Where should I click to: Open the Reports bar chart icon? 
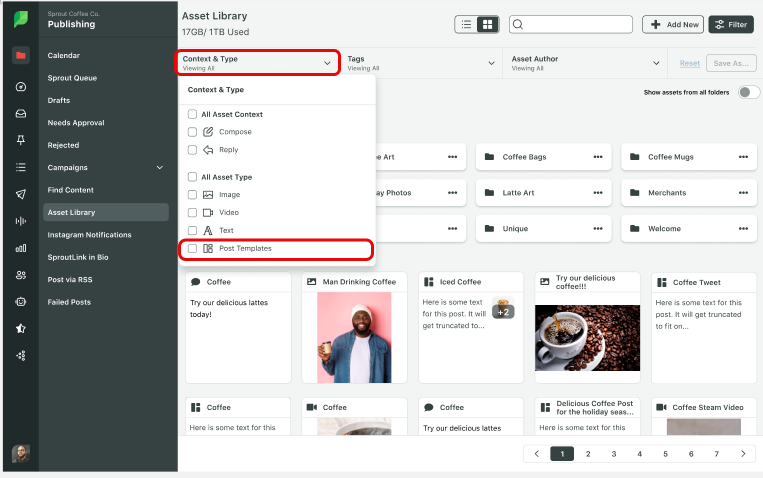point(21,248)
